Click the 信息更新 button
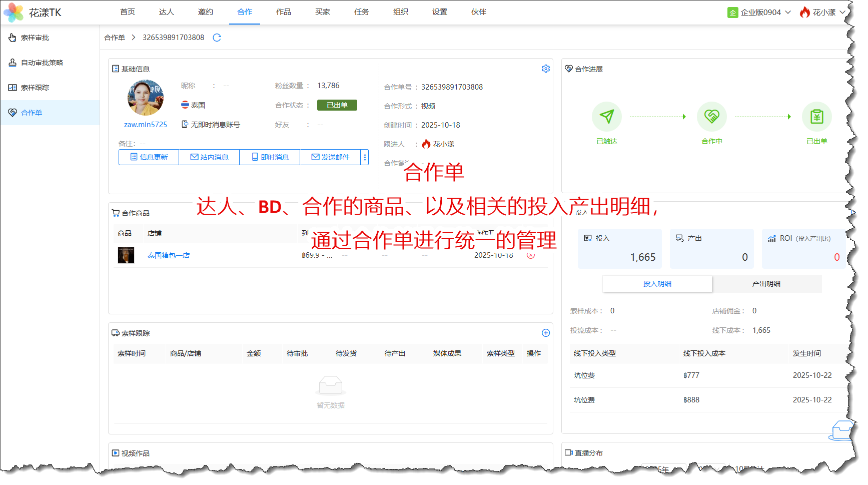 149,157
